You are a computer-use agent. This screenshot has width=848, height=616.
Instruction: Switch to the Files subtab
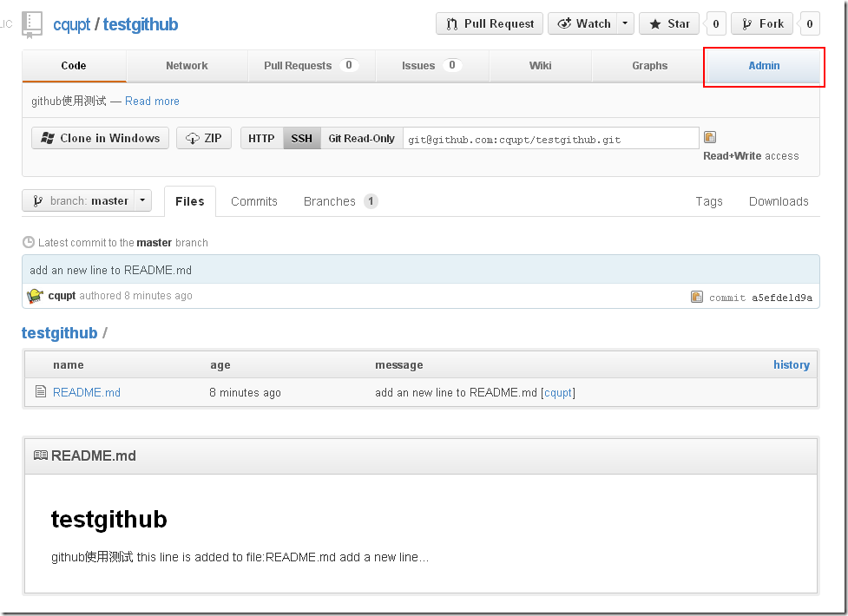[x=190, y=201]
